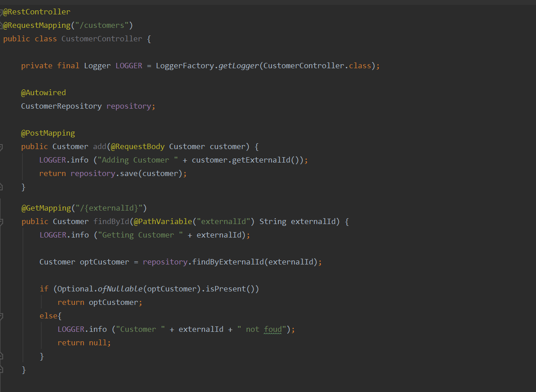Click the fold marker beside @RestController

point(1,12)
